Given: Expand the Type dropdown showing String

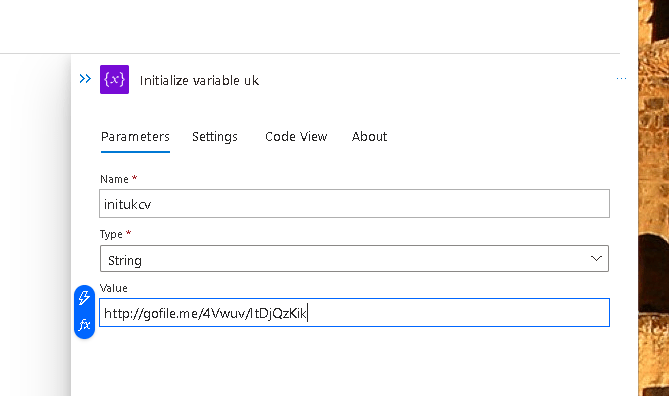Looking at the screenshot, I should tap(354, 259).
